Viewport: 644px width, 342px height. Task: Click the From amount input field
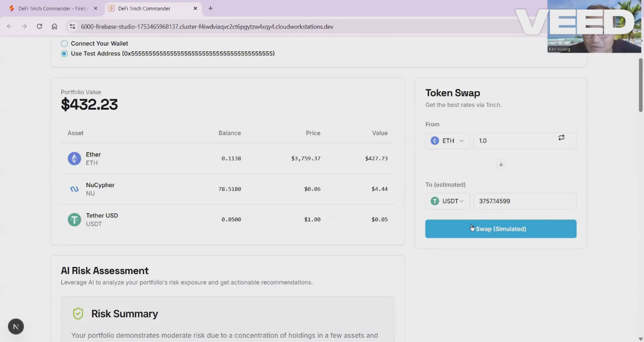coord(515,141)
